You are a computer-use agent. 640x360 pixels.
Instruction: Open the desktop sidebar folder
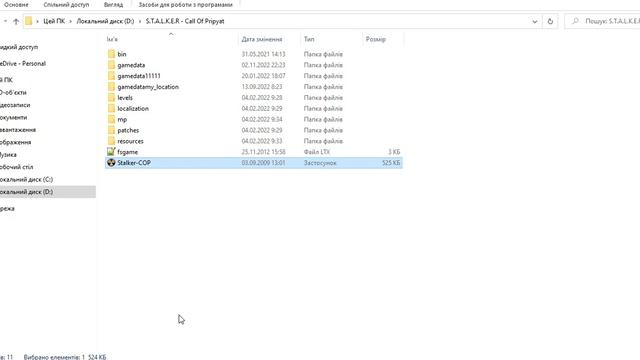point(16,167)
